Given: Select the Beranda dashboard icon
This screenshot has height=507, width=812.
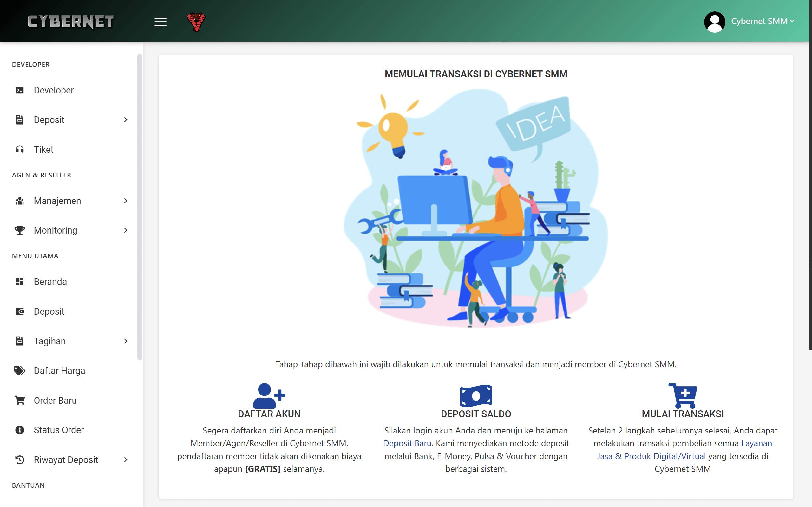Looking at the screenshot, I should [19, 282].
